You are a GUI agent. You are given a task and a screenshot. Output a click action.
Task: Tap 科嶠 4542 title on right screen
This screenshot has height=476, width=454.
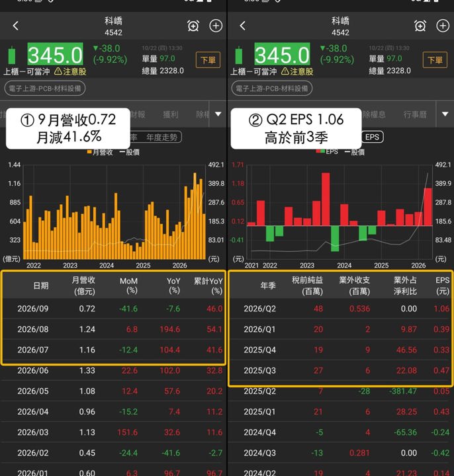[340, 26]
